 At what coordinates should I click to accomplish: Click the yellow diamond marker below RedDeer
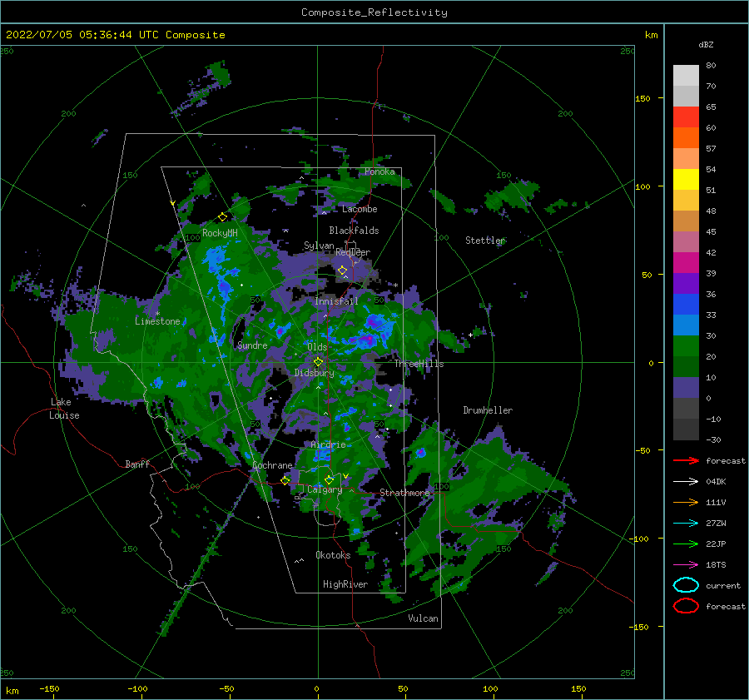[343, 271]
